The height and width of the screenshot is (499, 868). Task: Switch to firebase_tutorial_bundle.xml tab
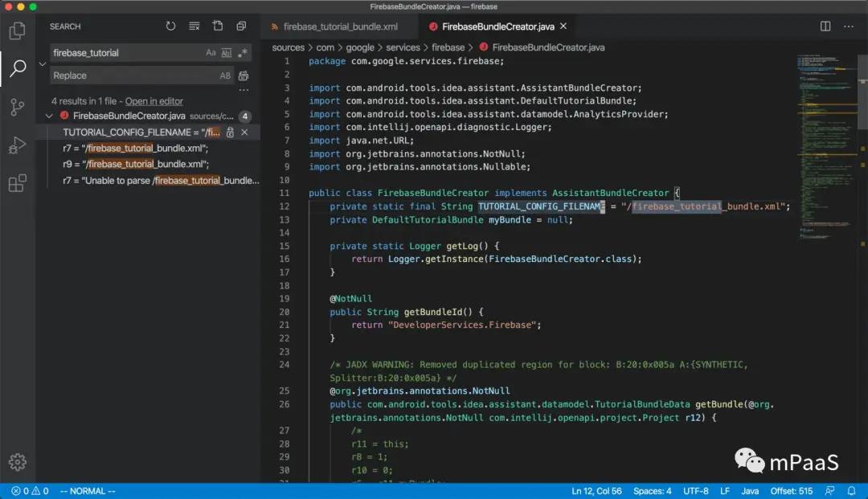coord(340,27)
